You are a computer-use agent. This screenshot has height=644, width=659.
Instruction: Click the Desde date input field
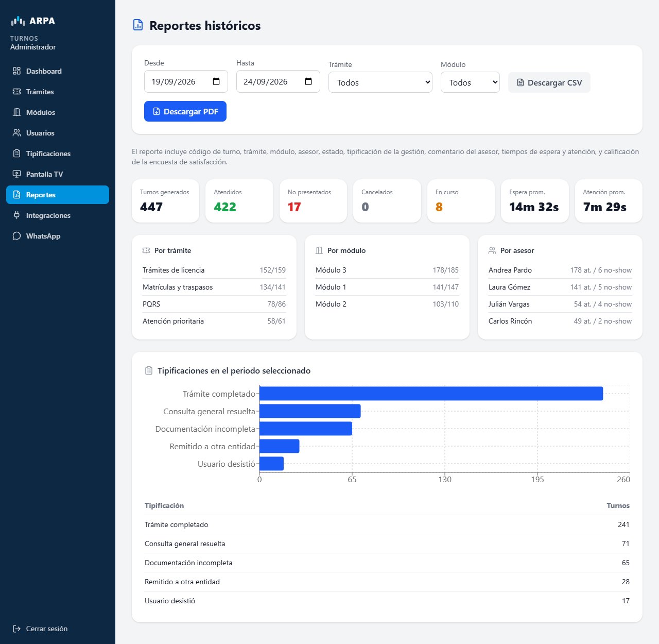186,81
